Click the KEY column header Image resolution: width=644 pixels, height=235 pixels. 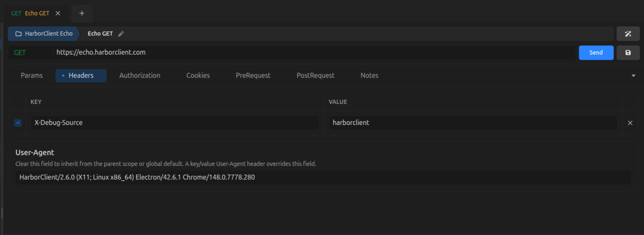point(36,102)
